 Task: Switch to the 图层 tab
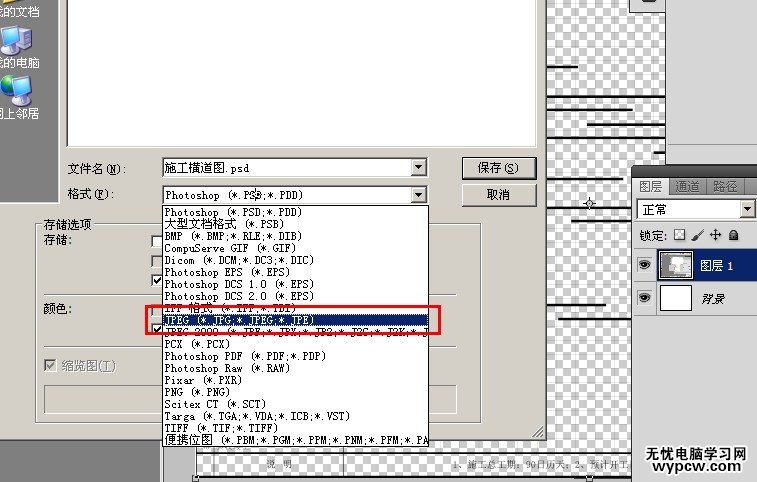click(x=650, y=186)
